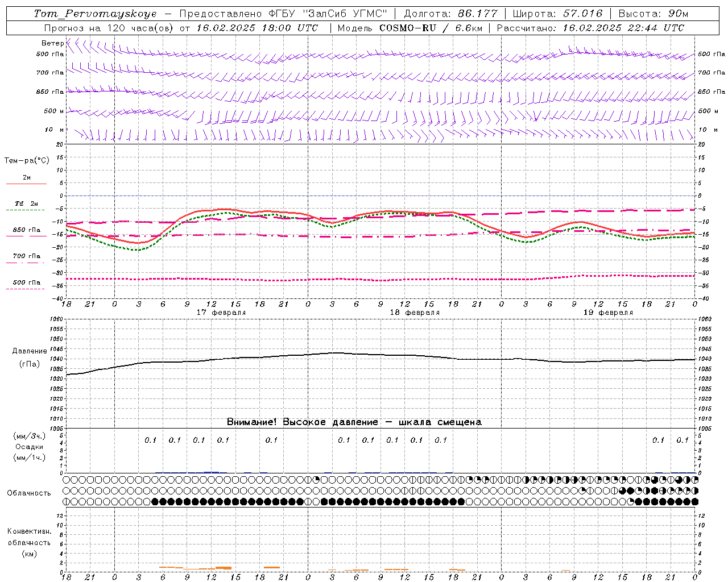728x582 pixels.
Task: Click the dotted line sample under 500 гПа legend
Action: pos(25,289)
